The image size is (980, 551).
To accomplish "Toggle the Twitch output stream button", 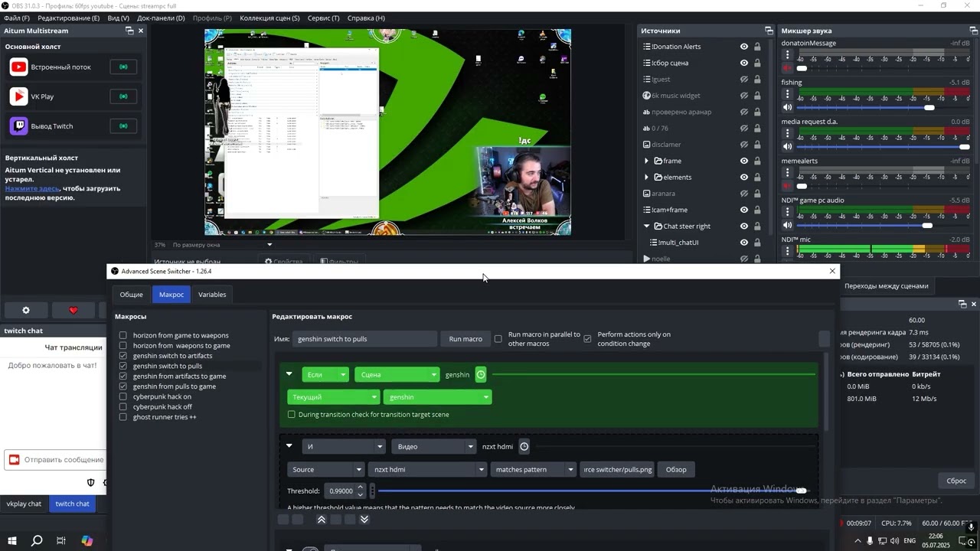I will (x=123, y=126).
